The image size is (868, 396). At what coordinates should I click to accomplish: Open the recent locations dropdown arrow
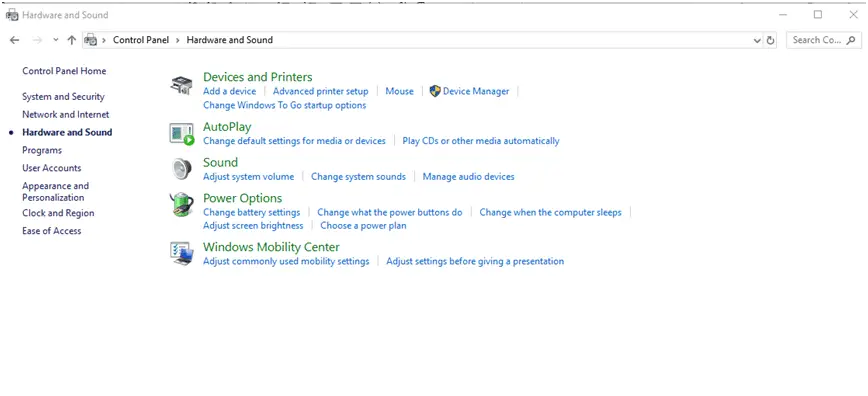pyautogui.click(x=55, y=40)
